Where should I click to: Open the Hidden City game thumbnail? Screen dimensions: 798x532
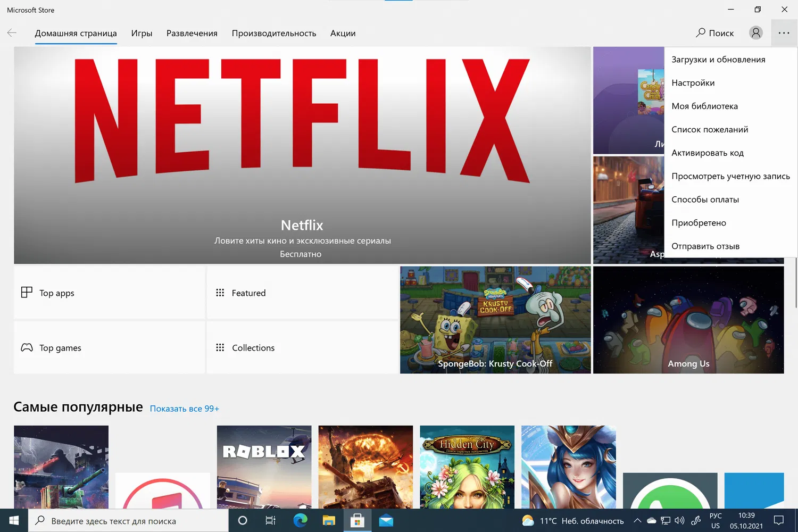coord(467,467)
